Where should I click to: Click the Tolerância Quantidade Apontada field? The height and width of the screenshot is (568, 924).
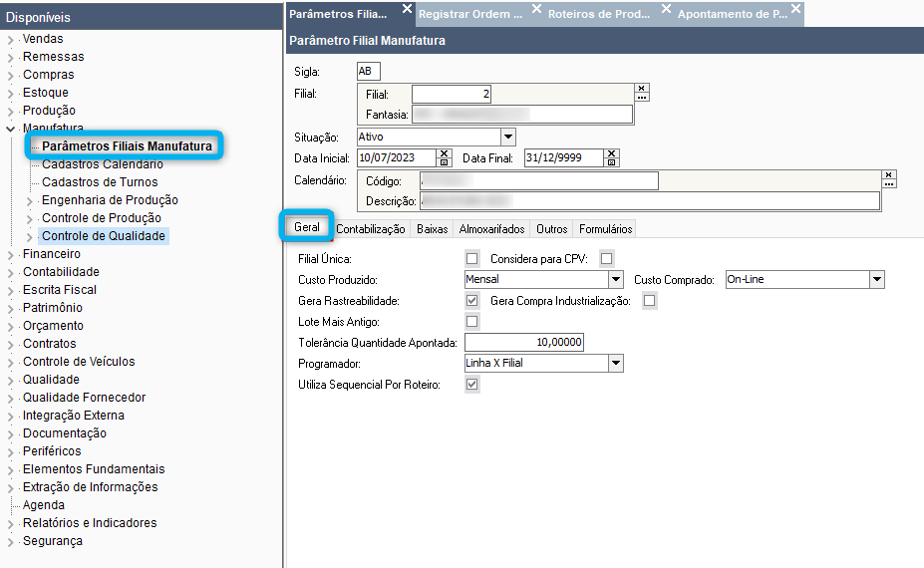tap(524, 343)
